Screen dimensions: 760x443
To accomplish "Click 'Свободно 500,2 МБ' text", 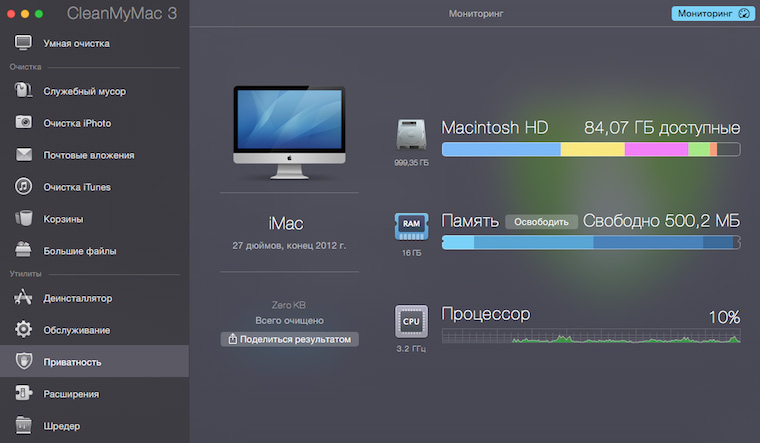I will 661,221.
